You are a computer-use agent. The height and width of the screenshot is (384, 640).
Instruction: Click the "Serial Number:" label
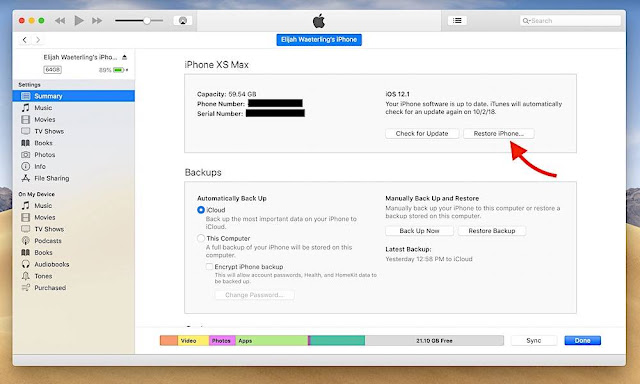point(220,113)
